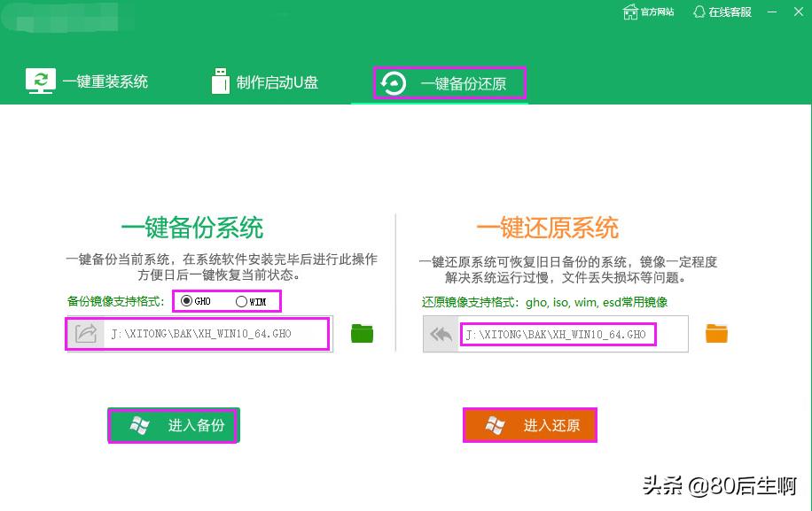Open the orange folder browser for restore image
The width and height of the screenshot is (812, 511).
[x=716, y=334]
